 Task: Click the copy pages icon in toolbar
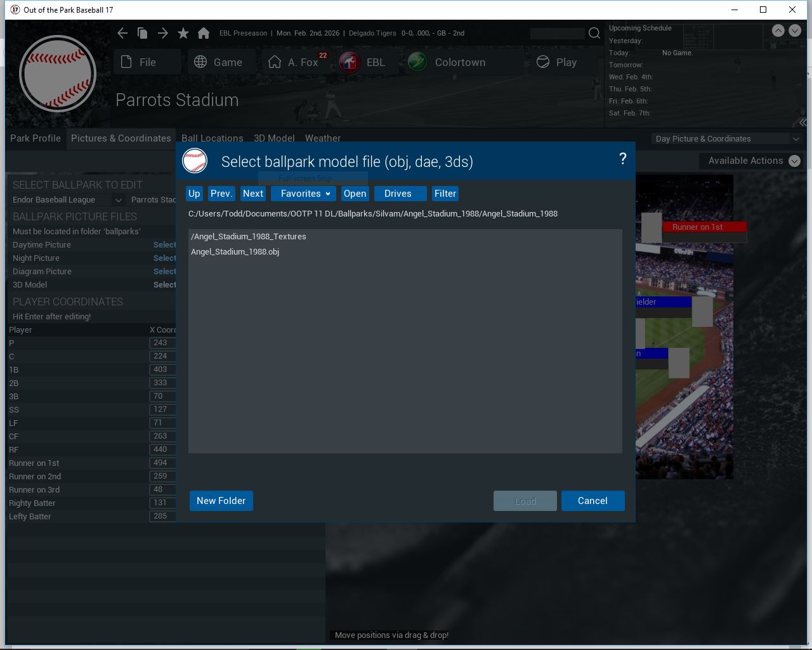143,33
